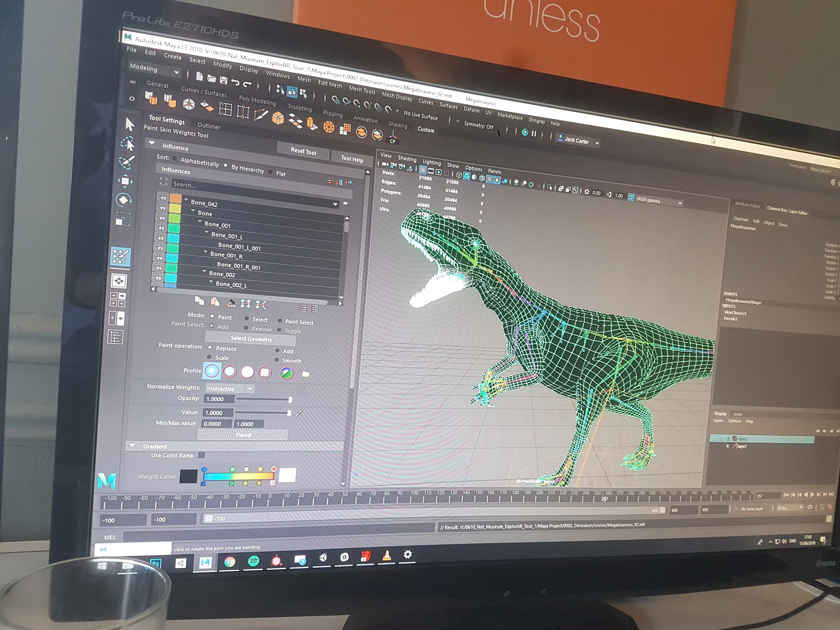Select Sort Flat radio button
Screen dimensions: 840x630
pos(271,172)
